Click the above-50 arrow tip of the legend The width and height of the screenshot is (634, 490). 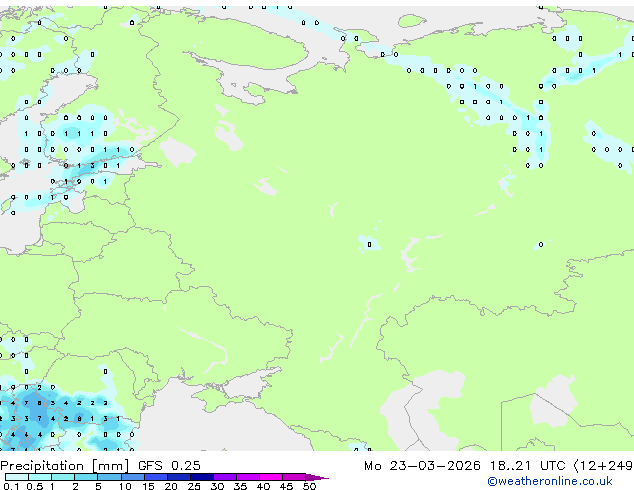point(317,477)
